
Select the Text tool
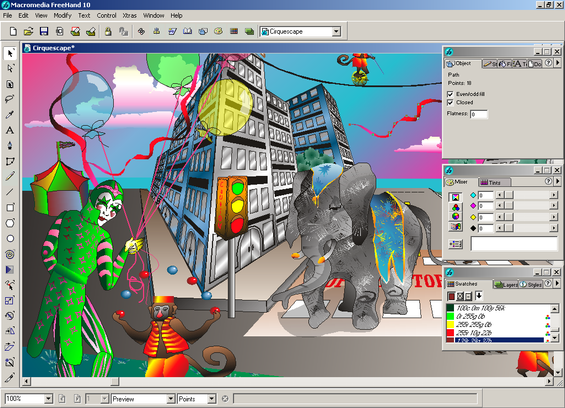10,130
